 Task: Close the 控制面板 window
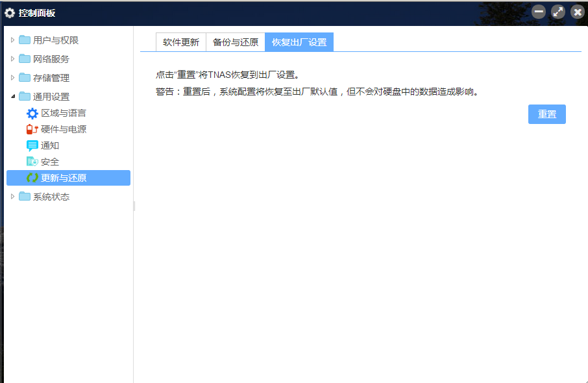click(x=577, y=12)
